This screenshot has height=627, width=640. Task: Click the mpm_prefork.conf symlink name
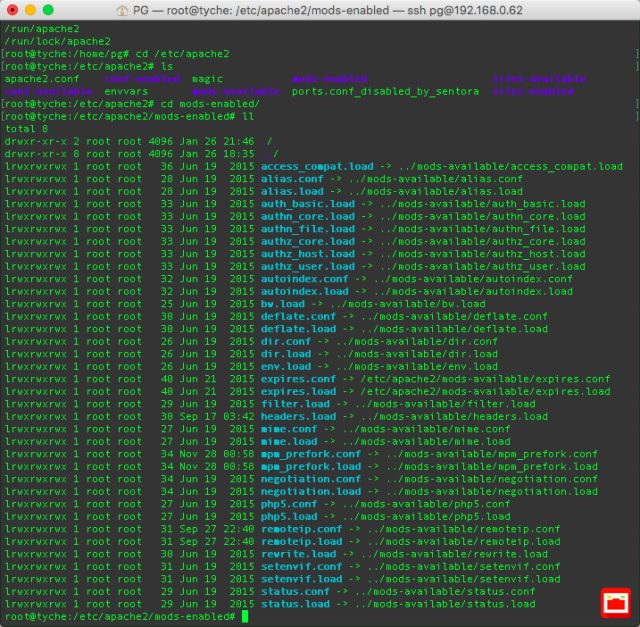pos(311,454)
